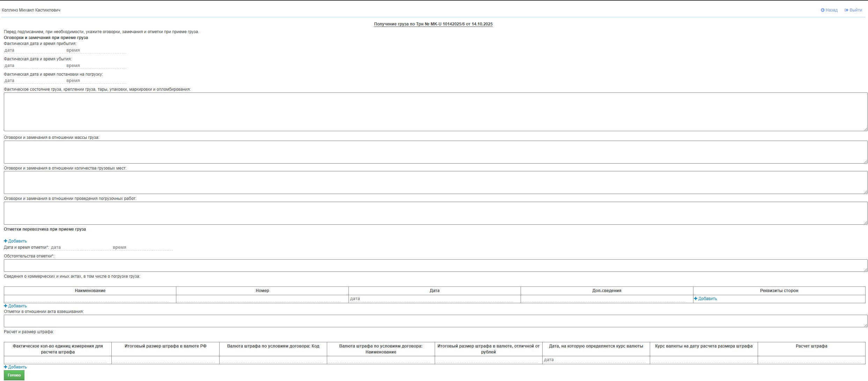Click the Фактическое состояние груза text area
The image size is (868, 381).
coord(435,112)
